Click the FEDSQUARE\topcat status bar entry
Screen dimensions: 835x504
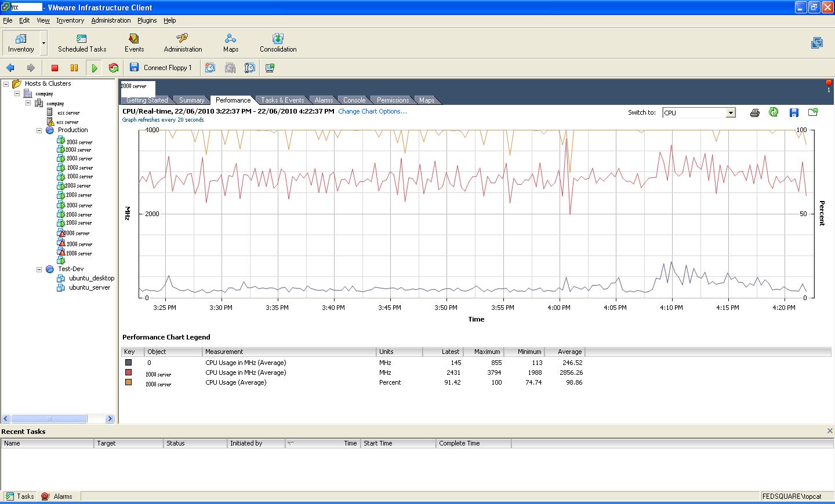792,496
